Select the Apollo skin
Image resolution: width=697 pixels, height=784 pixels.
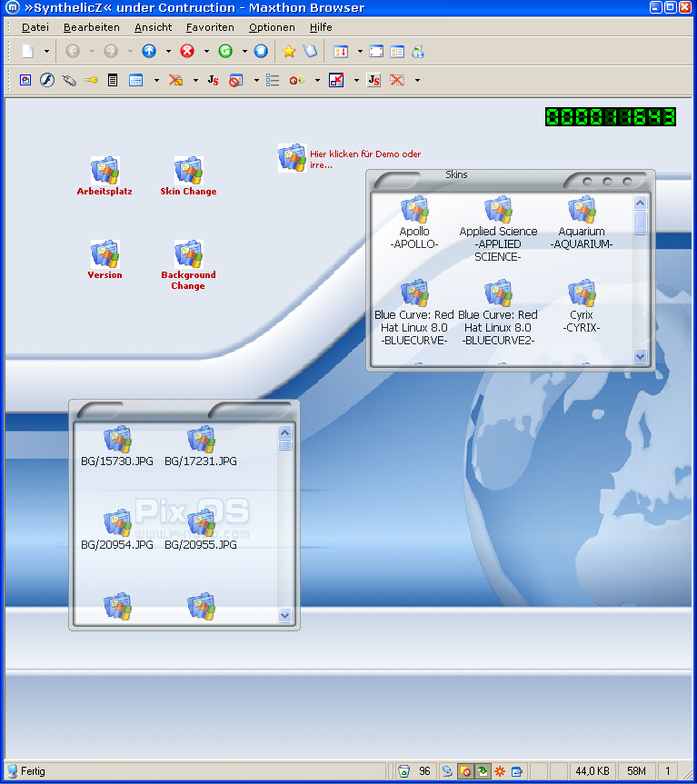[414, 223]
